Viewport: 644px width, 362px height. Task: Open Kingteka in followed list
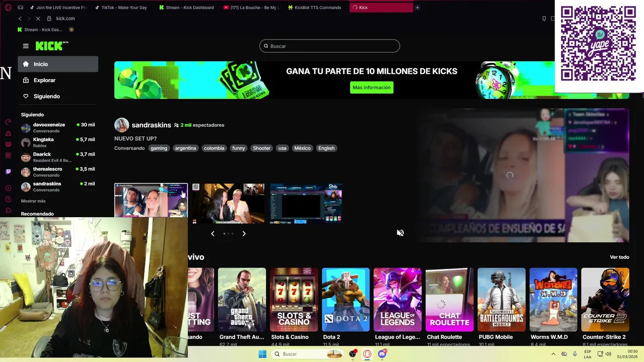tap(58, 142)
